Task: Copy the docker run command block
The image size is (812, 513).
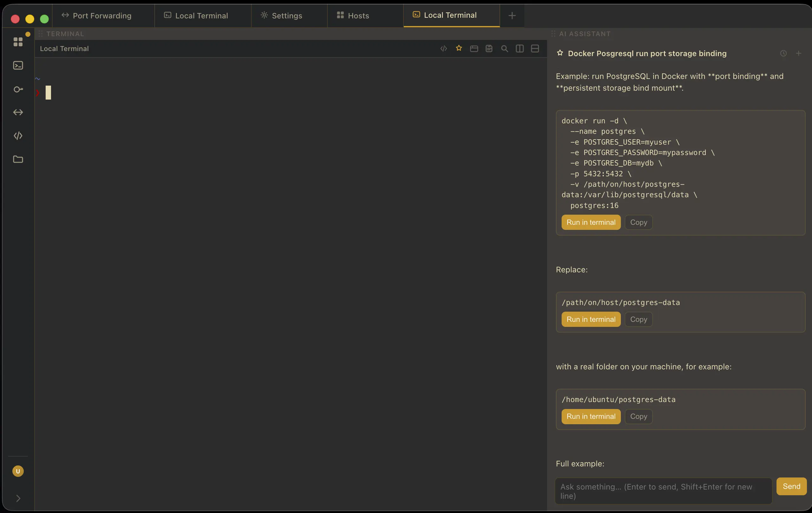Action: tap(639, 222)
